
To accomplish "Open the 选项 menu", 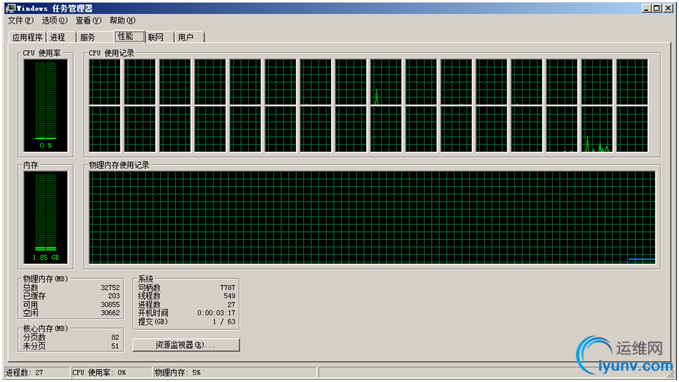I will click(x=55, y=20).
